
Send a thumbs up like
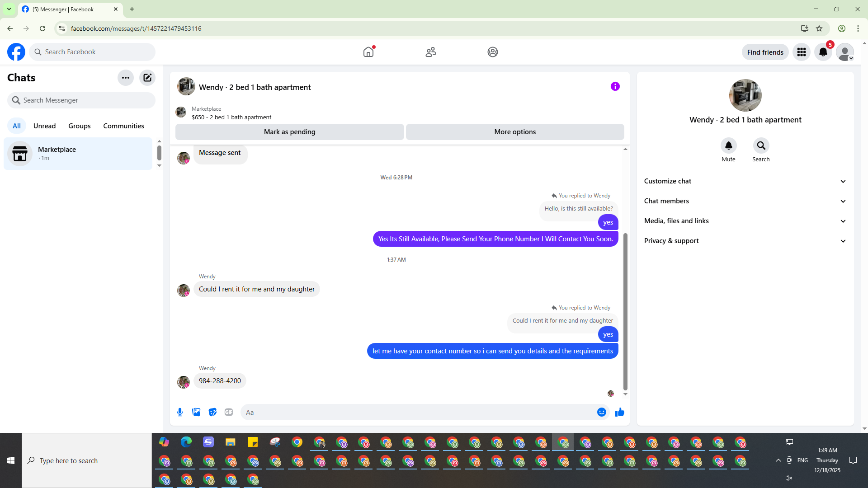(619, 412)
